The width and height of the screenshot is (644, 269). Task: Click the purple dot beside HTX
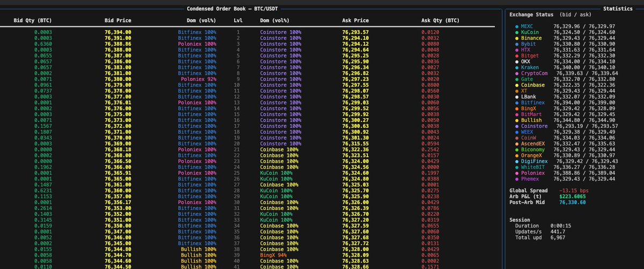pyautogui.click(x=517, y=50)
